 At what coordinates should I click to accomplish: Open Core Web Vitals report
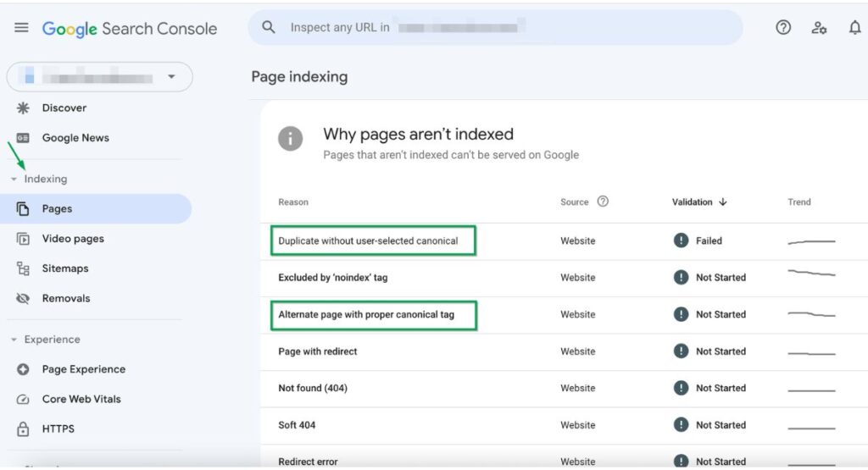coord(81,399)
